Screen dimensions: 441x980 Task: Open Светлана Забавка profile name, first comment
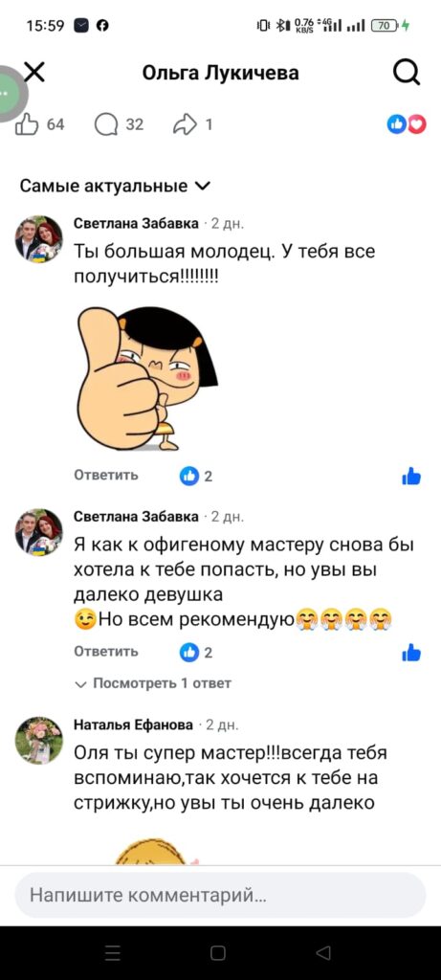pyautogui.click(x=136, y=223)
